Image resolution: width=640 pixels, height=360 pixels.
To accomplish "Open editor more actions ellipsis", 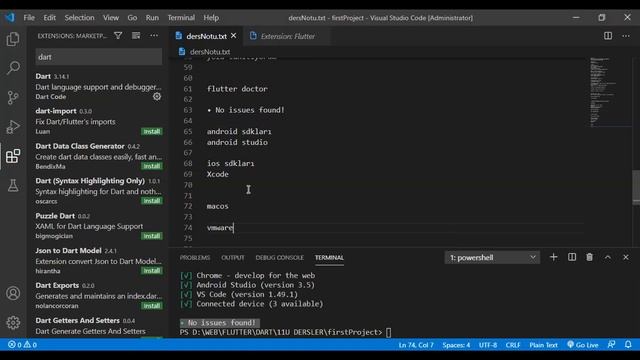I will pyautogui.click(x=626, y=36).
